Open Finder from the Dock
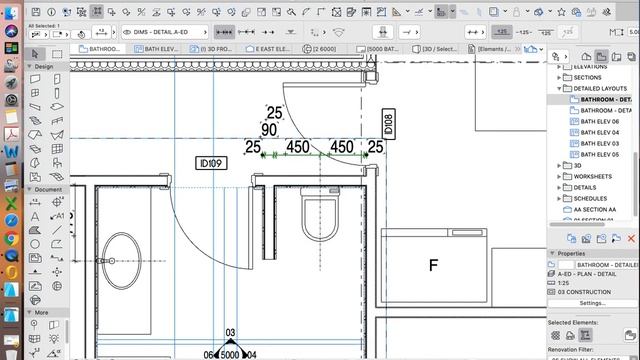The height and width of the screenshot is (360, 640). coord(11,13)
